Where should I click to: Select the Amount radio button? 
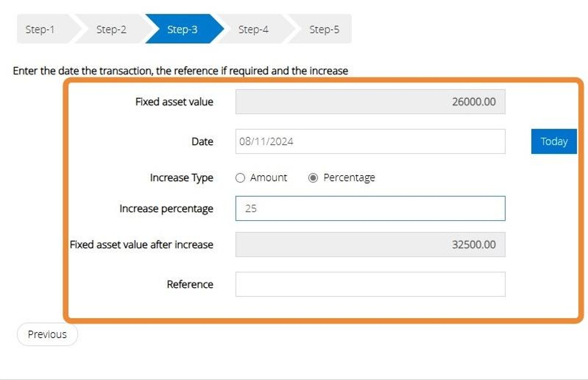pyautogui.click(x=240, y=178)
